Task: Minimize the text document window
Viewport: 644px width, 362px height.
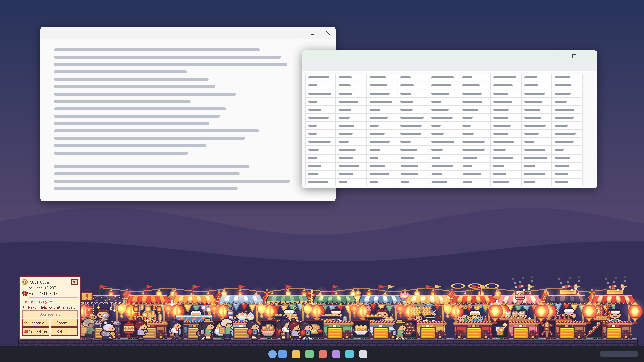Action: pyautogui.click(x=297, y=33)
